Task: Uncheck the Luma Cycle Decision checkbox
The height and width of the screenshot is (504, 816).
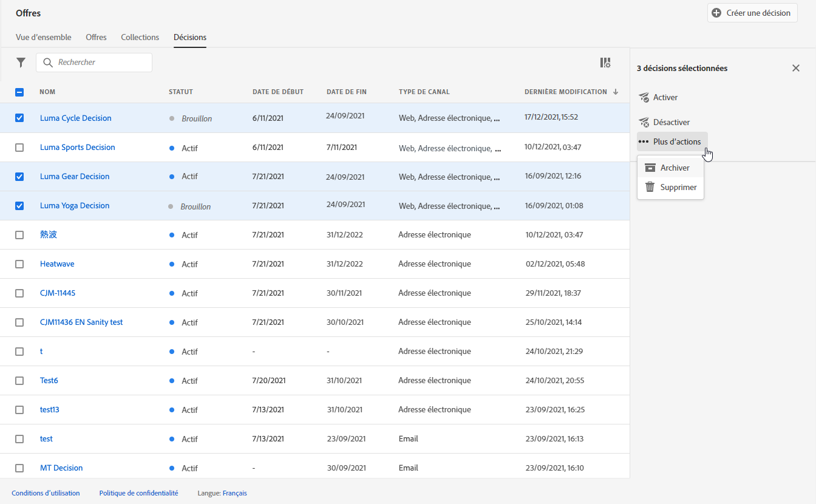Action: pyautogui.click(x=19, y=118)
